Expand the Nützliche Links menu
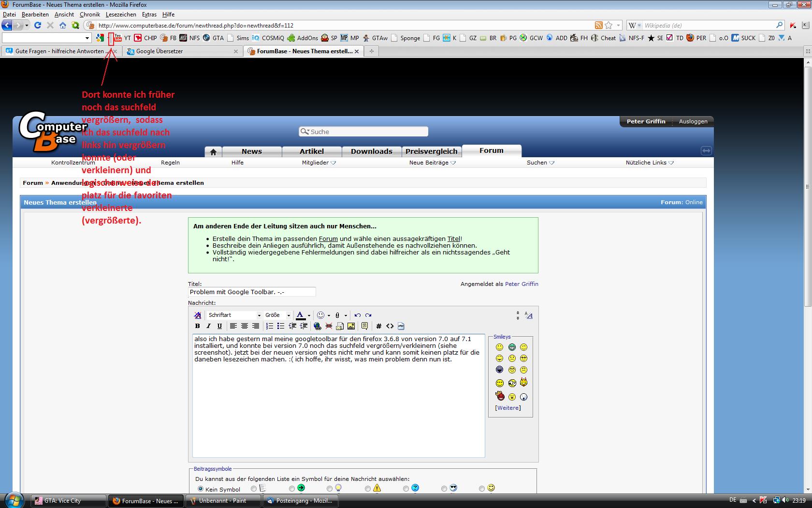 point(650,163)
